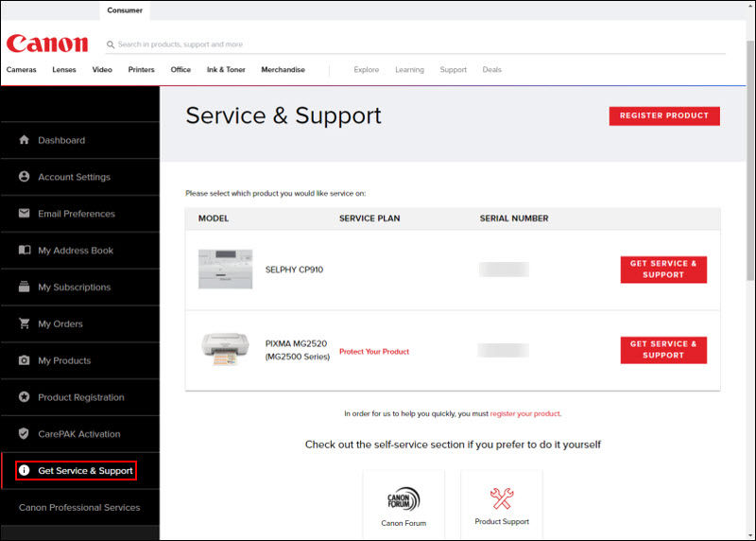Open the Printers navigation menu
The height and width of the screenshot is (541, 756).
point(141,70)
